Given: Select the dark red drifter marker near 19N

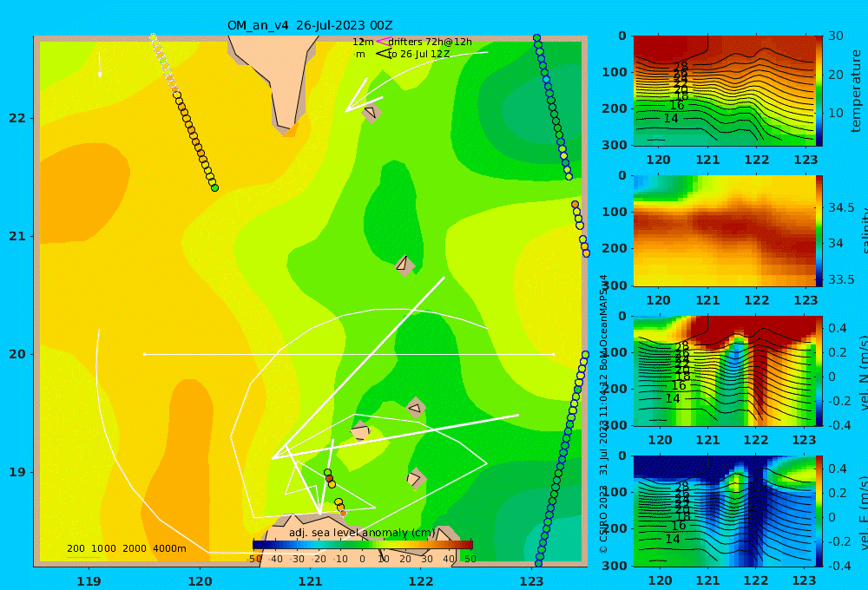Looking at the screenshot, I should click(329, 478).
